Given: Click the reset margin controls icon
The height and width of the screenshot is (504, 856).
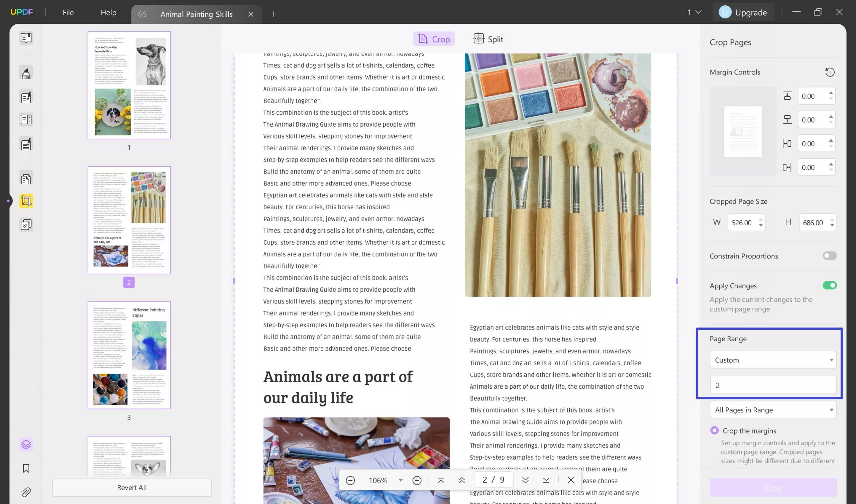Looking at the screenshot, I should [x=830, y=72].
